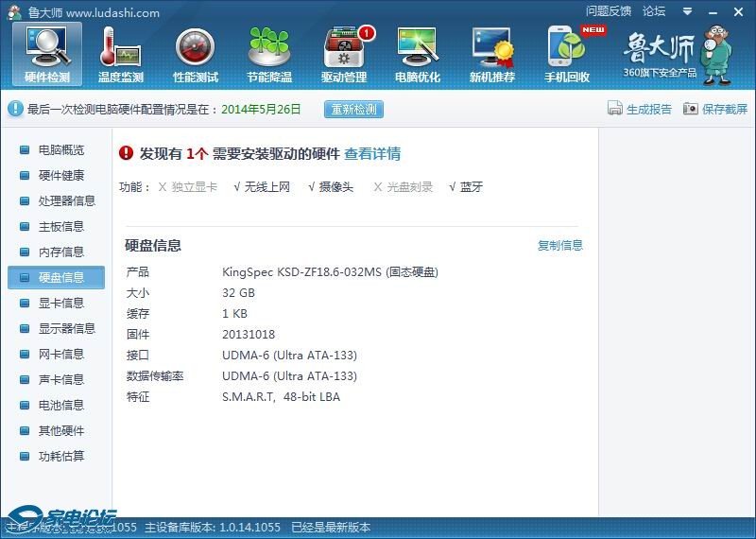Open 手机回收 phone recycling icon
The height and width of the screenshot is (539, 756).
(x=568, y=54)
